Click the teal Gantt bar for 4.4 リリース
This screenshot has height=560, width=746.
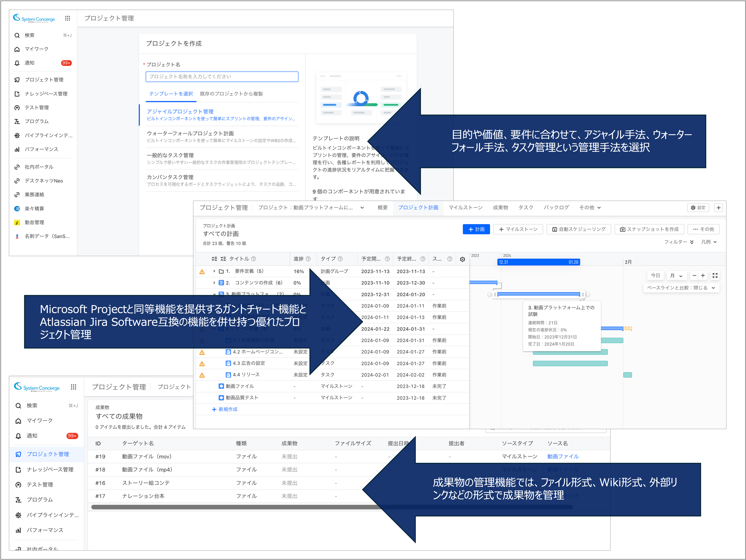627,375
